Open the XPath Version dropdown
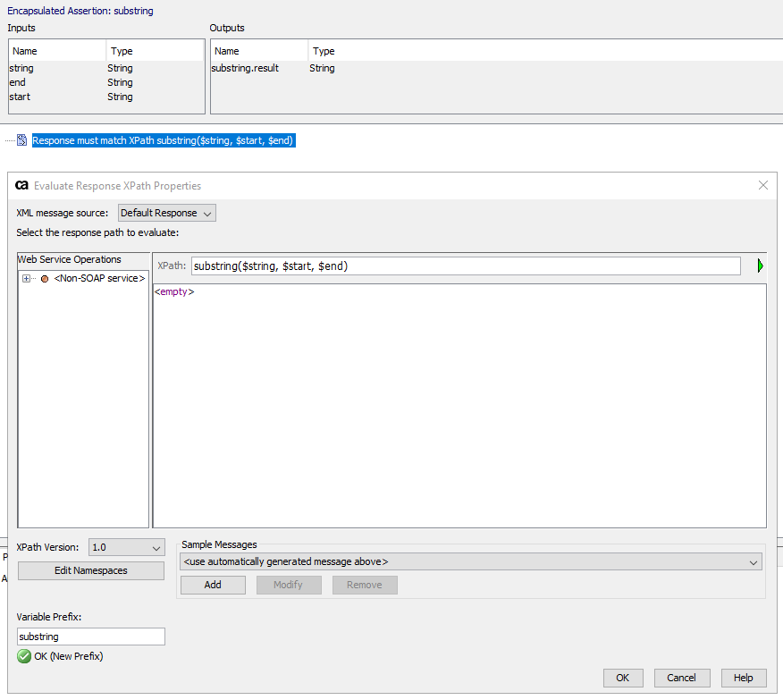This screenshot has width=783, height=700. [126, 547]
